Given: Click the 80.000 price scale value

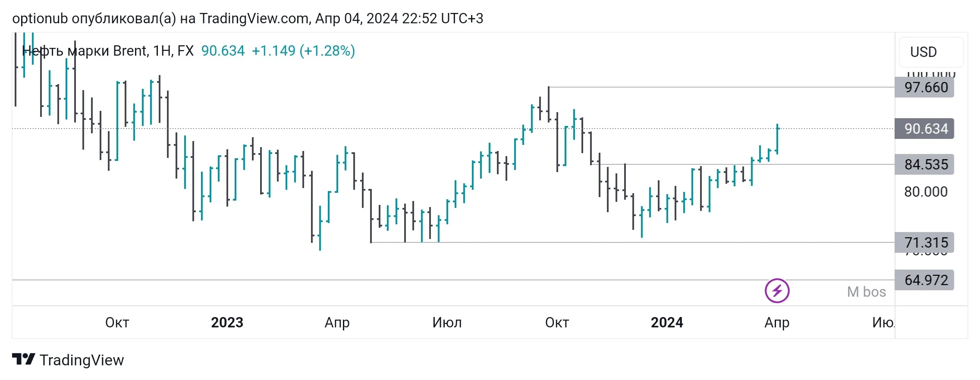Looking at the screenshot, I should (926, 192).
